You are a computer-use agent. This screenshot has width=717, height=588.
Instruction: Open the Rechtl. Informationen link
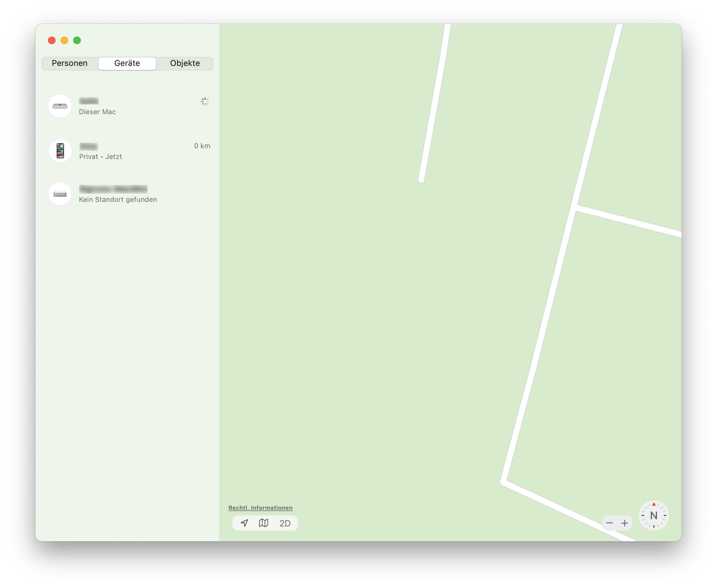(x=260, y=508)
